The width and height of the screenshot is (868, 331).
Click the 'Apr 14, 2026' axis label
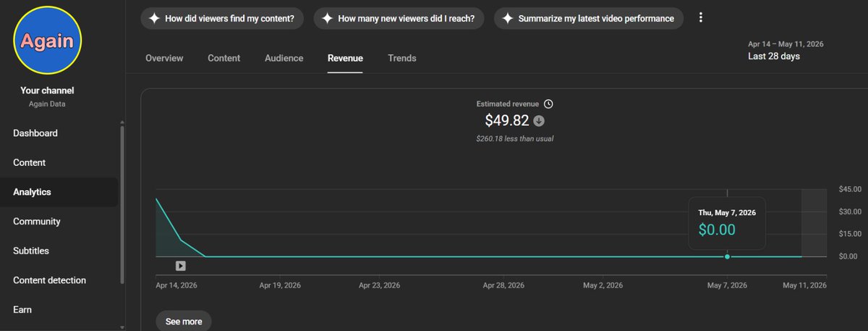coord(176,285)
